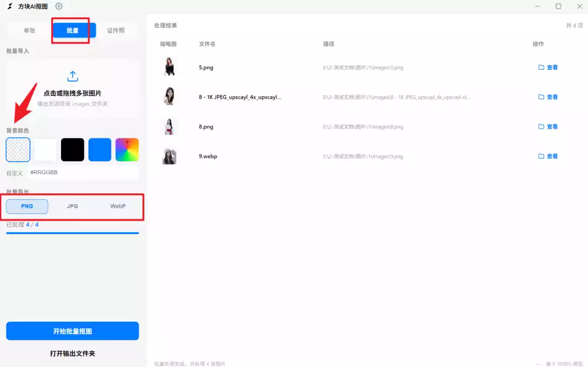Click 查看 link for 8.png
Viewport: 588px width, 367px height.
tap(552, 127)
